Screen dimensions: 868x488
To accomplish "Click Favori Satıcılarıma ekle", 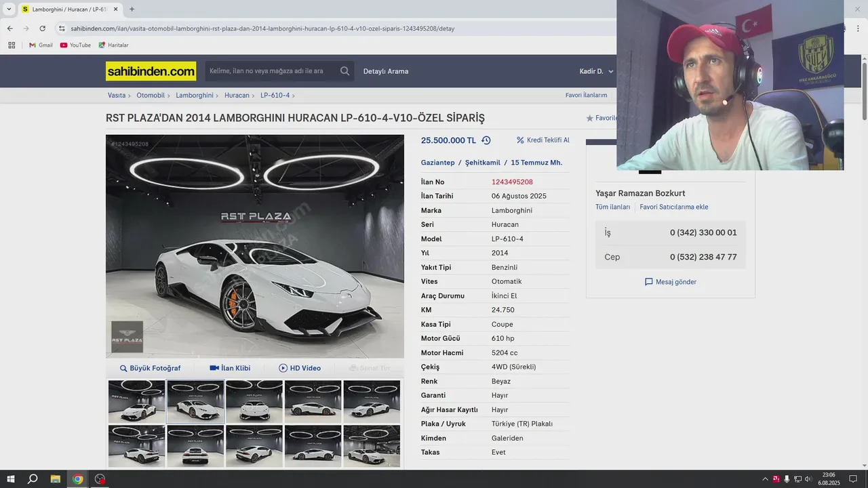I will [x=673, y=207].
